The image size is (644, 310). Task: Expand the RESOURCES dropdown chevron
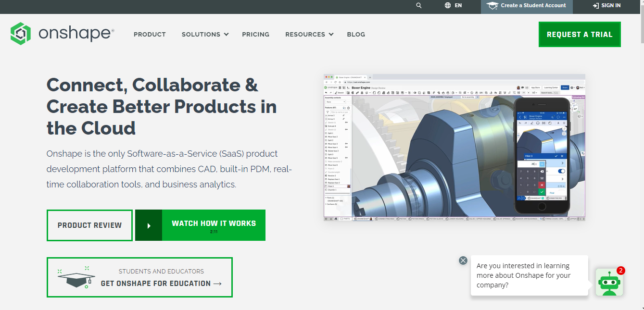(x=331, y=35)
